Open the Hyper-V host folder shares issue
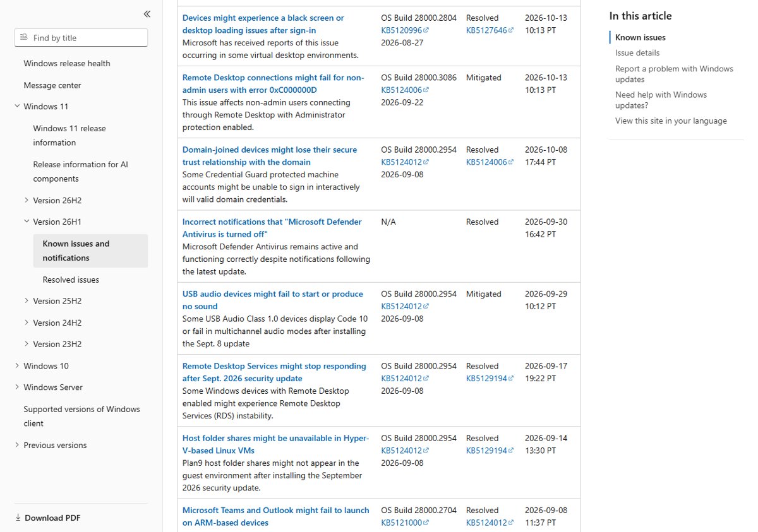Viewport: 758px width, 532px height. [276, 444]
